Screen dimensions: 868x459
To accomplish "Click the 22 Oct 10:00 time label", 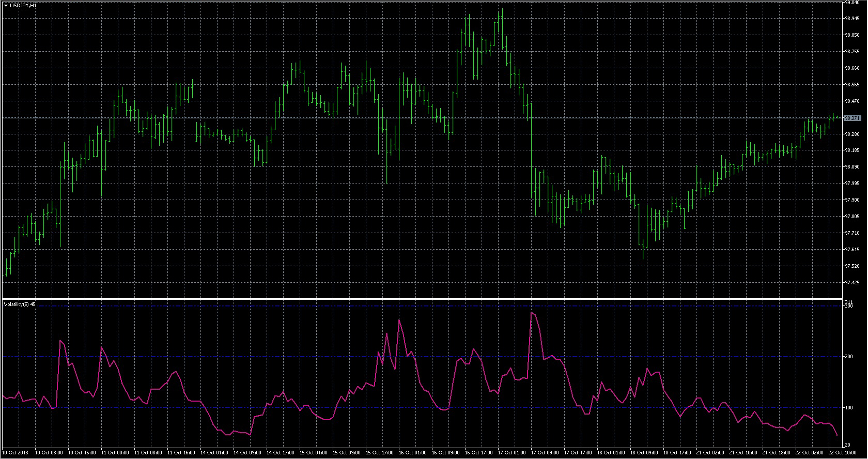I will click(x=843, y=453).
